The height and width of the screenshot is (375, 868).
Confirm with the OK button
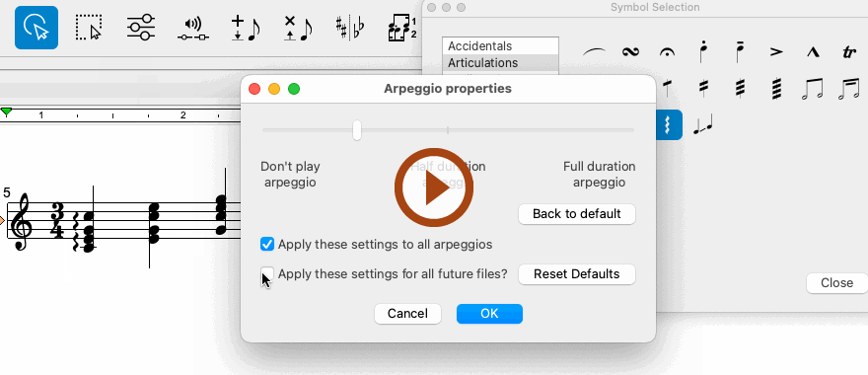(489, 314)
